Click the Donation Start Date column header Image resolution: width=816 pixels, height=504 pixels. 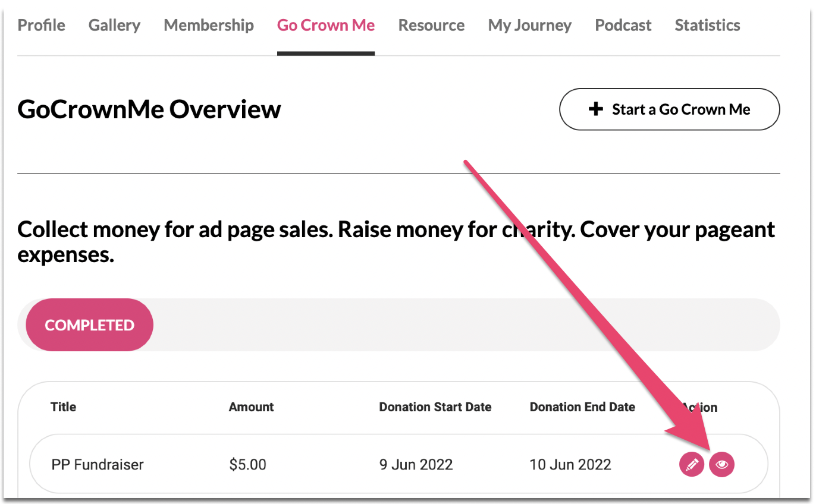pyautogui.click(x=435, y=407)
